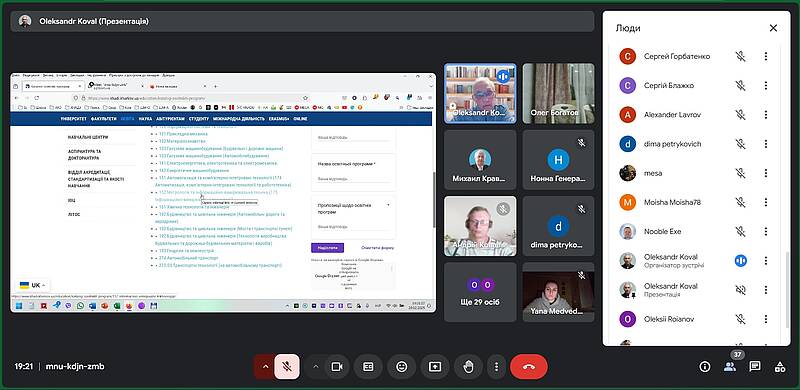800x390 pixels.
Task: Open the emoji reactions button
Action: point(402,367)
